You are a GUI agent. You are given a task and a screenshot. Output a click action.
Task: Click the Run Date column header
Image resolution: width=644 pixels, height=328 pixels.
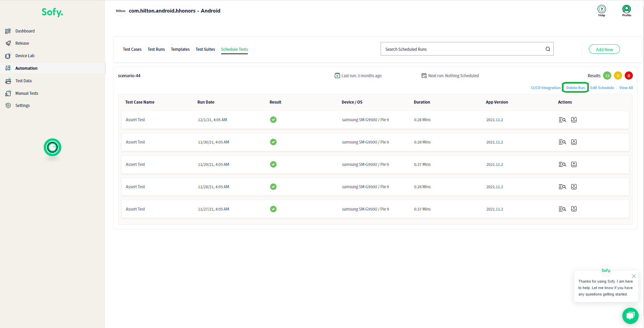pyautogui.click(x=206, y=102)
